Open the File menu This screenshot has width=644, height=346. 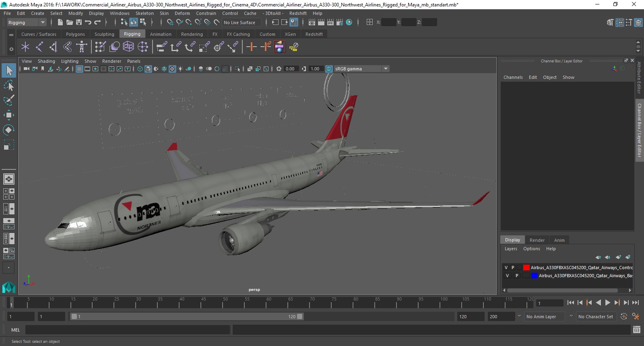[x=7, y=13]
